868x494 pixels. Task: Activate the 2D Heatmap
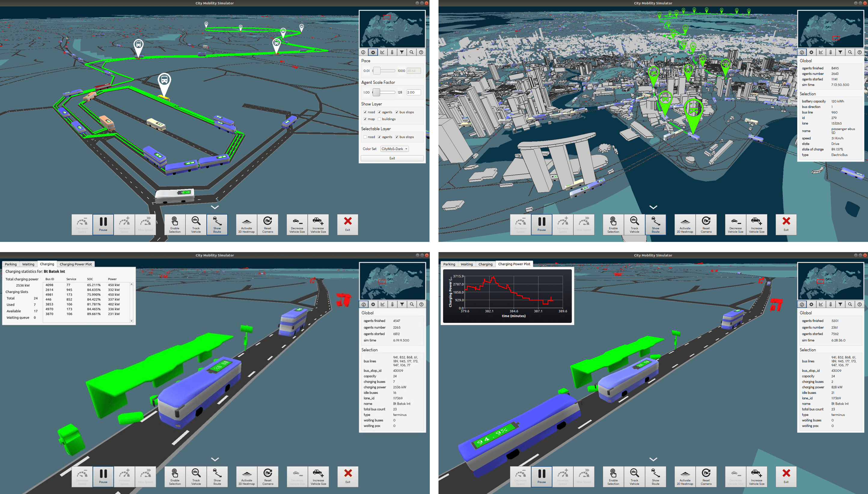point(247,224)
